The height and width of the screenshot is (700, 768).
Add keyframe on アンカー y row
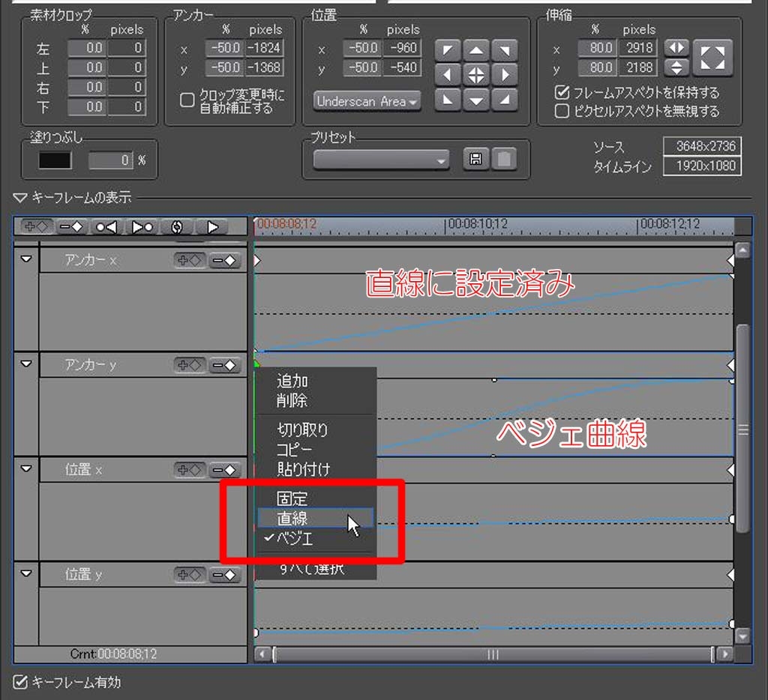(189, 365)
